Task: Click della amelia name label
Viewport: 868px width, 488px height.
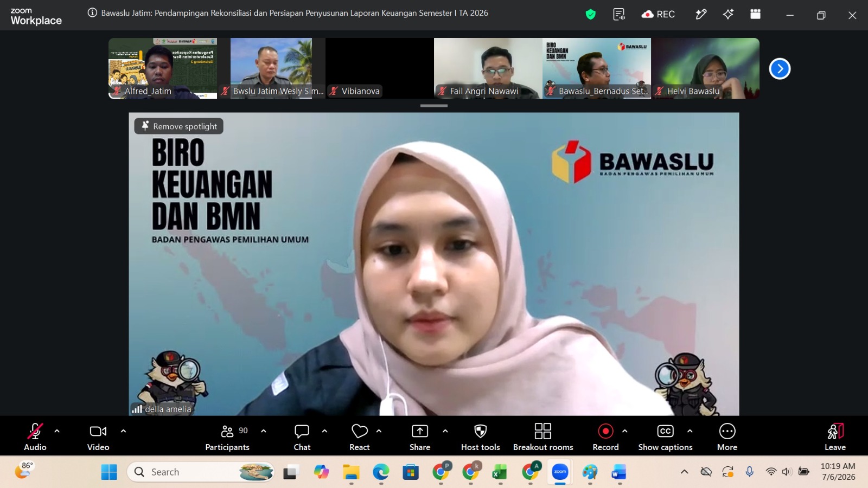Action: pos(168,409)
